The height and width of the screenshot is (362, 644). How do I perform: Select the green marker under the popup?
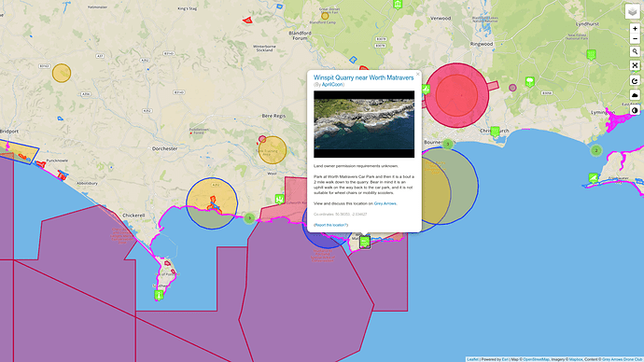click(365, 243)
